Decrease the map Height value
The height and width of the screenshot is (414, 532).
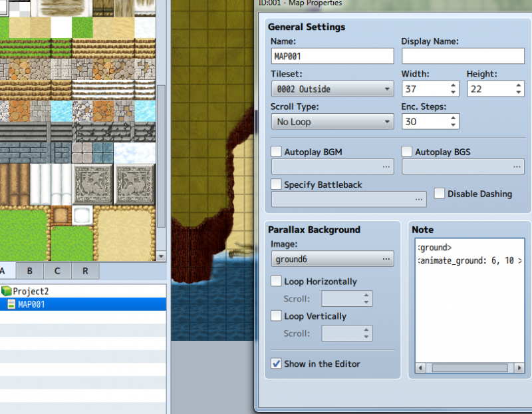(x=519, y=93)
